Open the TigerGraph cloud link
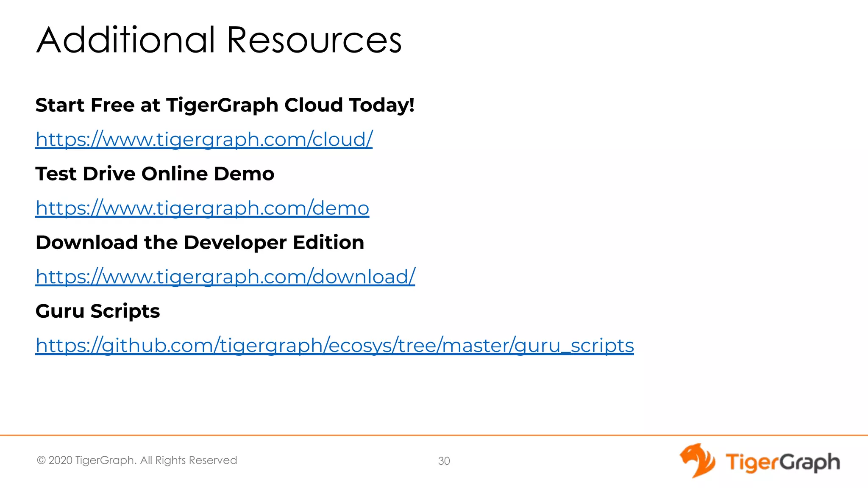The image size is (868, 488). coord(204,139)
